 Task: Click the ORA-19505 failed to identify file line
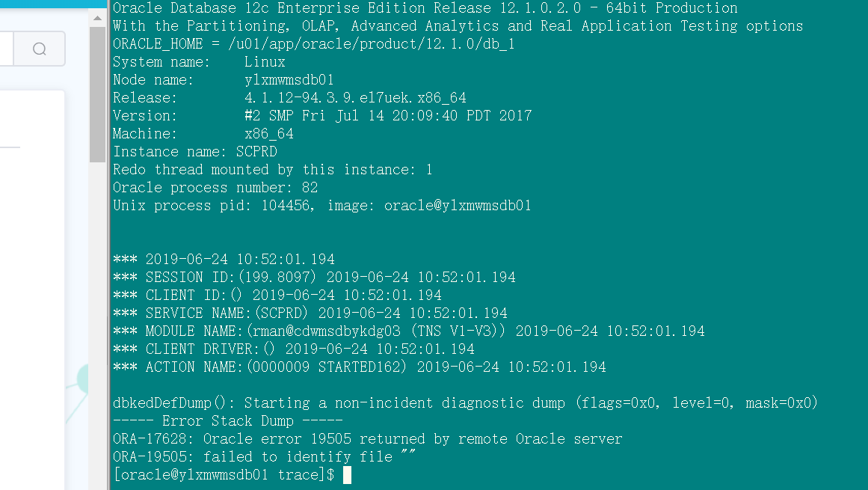pyautogui.click(x=264, y=457)
